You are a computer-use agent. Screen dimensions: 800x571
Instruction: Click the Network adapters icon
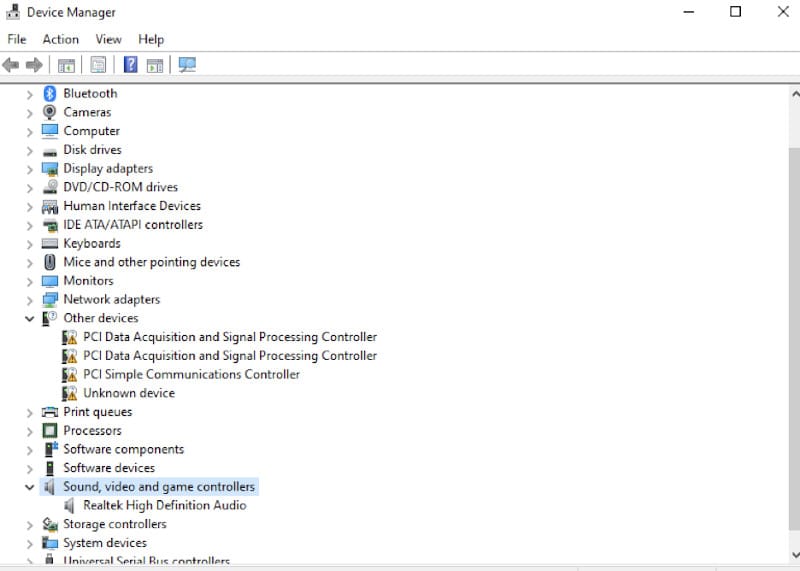[50, 300]
